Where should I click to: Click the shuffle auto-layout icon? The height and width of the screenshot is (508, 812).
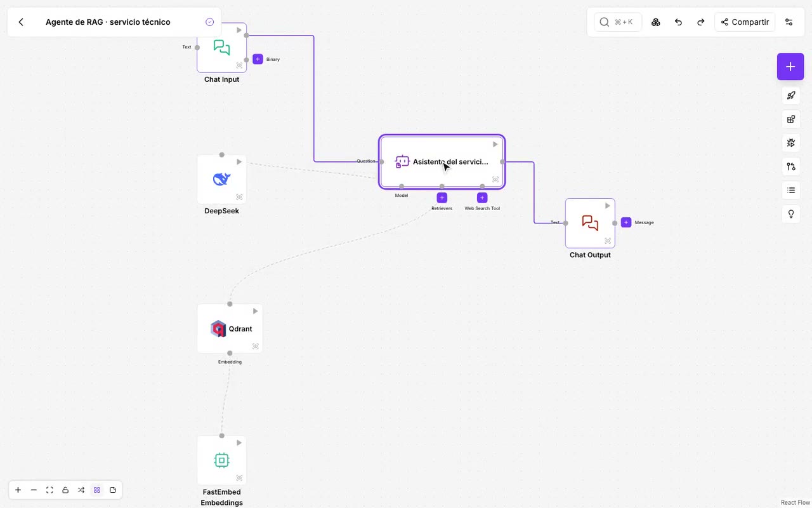point(81,490)
